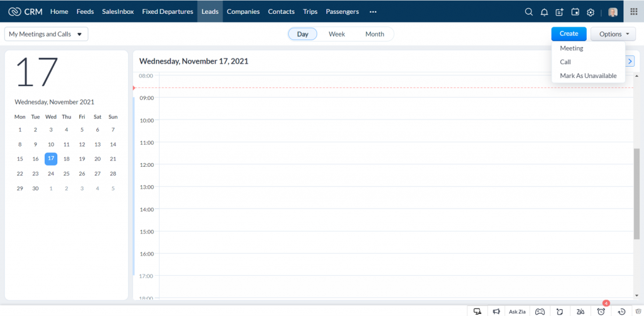Open the Trips tab
The image size is (644, 316).
tap(310, 11)
